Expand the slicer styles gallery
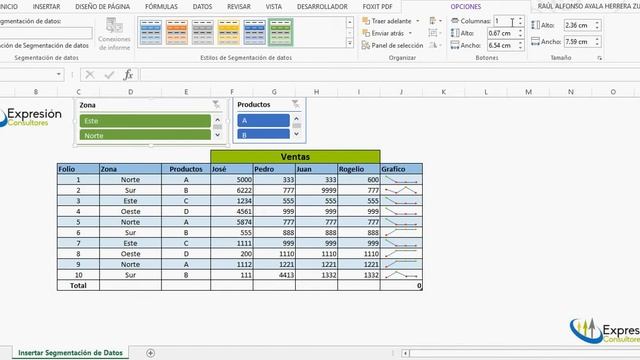640x360 pixels. [x=350, y=43]
